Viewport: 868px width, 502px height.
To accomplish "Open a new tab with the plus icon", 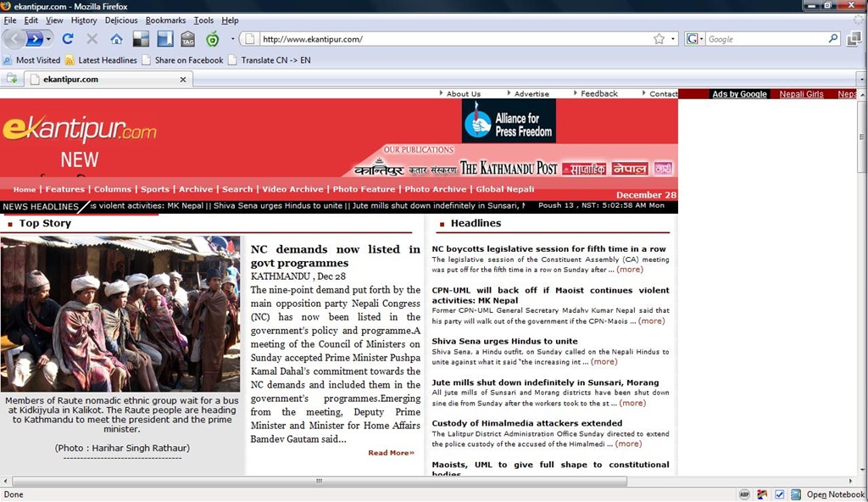I will coord(12,79).
